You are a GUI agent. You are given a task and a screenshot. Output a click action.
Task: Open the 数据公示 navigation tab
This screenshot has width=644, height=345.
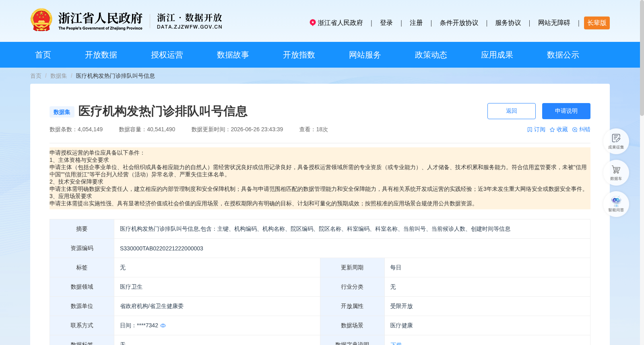coord(563,55)
